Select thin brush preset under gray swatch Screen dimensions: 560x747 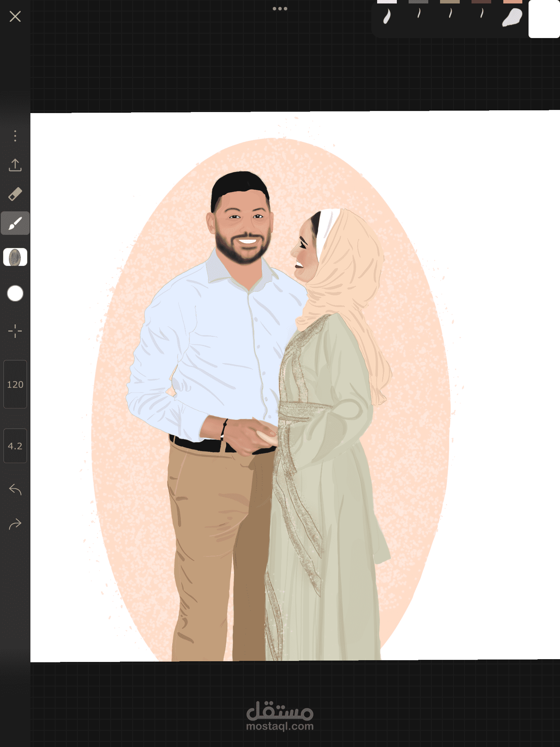pyautogui.click(x=419, y=13)
